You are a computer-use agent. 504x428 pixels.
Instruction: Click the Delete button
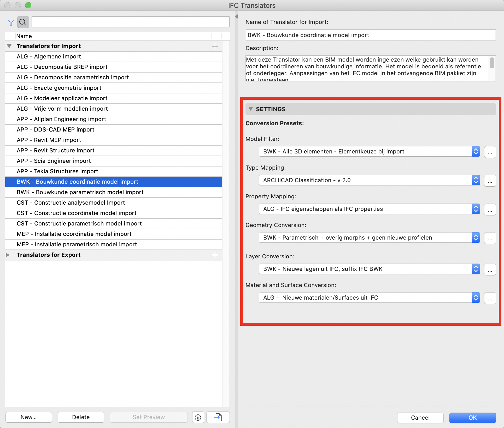(81, 417)
